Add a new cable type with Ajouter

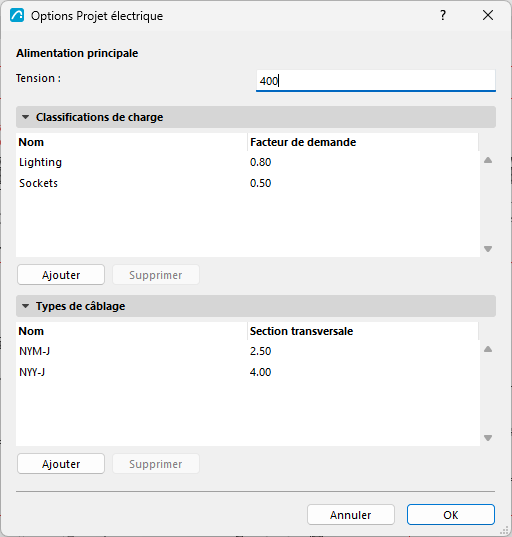click(x=61, y=464)
